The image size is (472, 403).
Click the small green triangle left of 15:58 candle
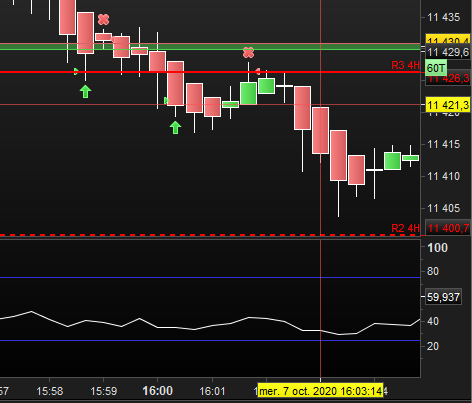(76, 71)
